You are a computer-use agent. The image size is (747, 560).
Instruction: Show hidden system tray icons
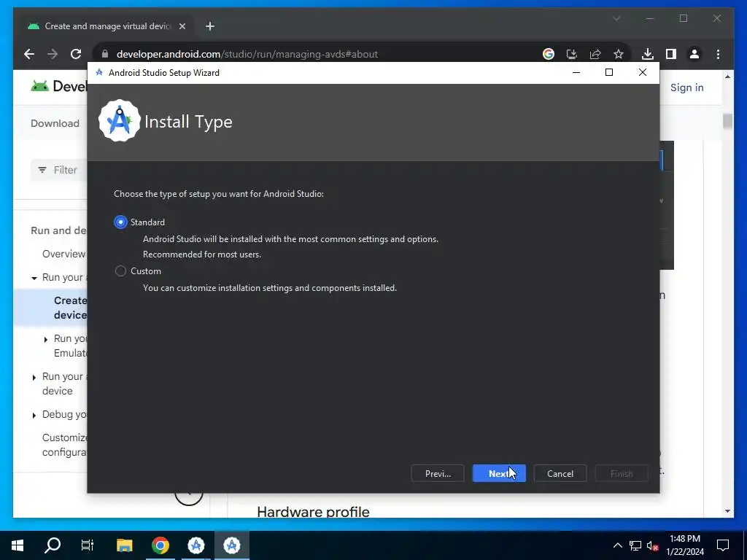pyautogui.click(x=617, y=545)
